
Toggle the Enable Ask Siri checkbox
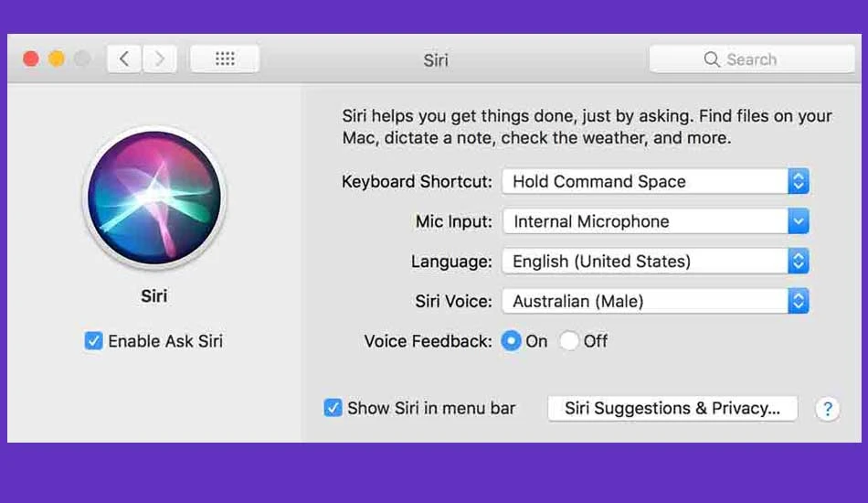pos(93,341)
